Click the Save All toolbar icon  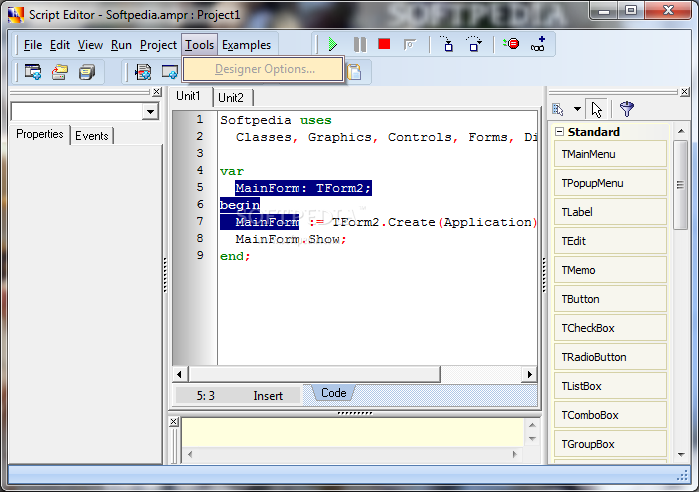[x=87, y=72]
